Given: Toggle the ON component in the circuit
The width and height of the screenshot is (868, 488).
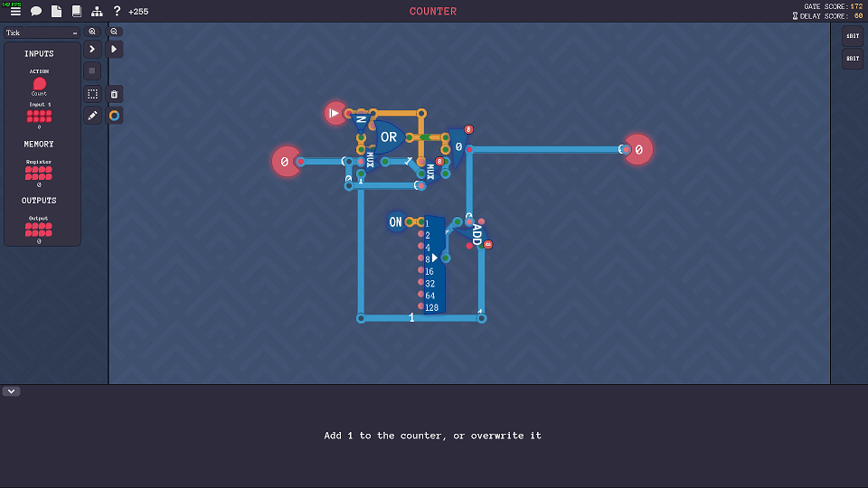Looking at the screenshot, I should tap(395, 222).
